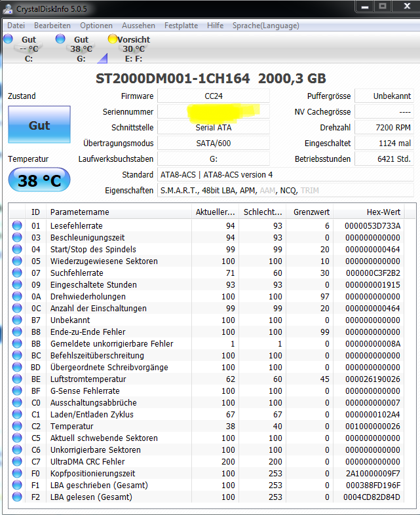Click the status icon for Laden/Entladen Zyklus
Viewport: 420px width, 515px height.
point(17,415)
